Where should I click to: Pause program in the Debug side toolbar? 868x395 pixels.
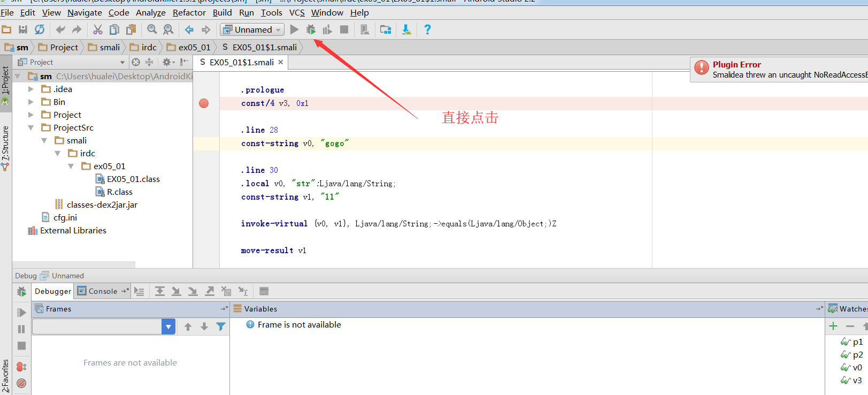point(21,329)
